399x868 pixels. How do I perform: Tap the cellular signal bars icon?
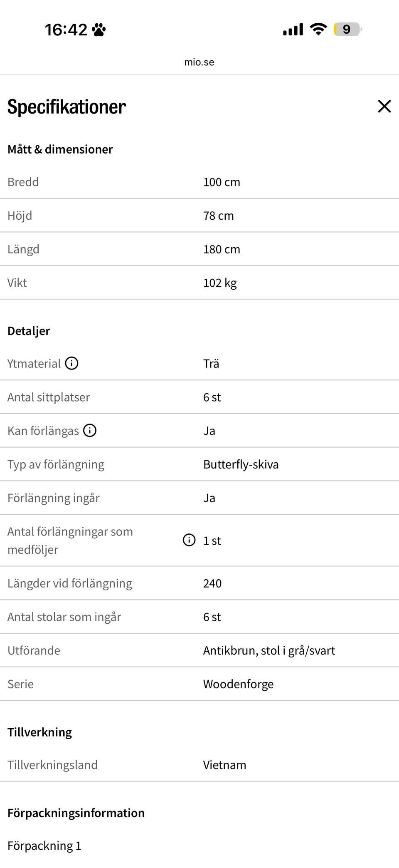coord(293,30)
